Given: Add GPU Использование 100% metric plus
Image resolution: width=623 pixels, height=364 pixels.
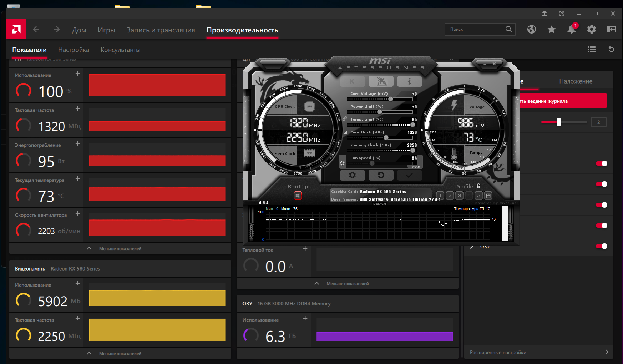Looking at the screenshot, I should [x=78, y=74].
